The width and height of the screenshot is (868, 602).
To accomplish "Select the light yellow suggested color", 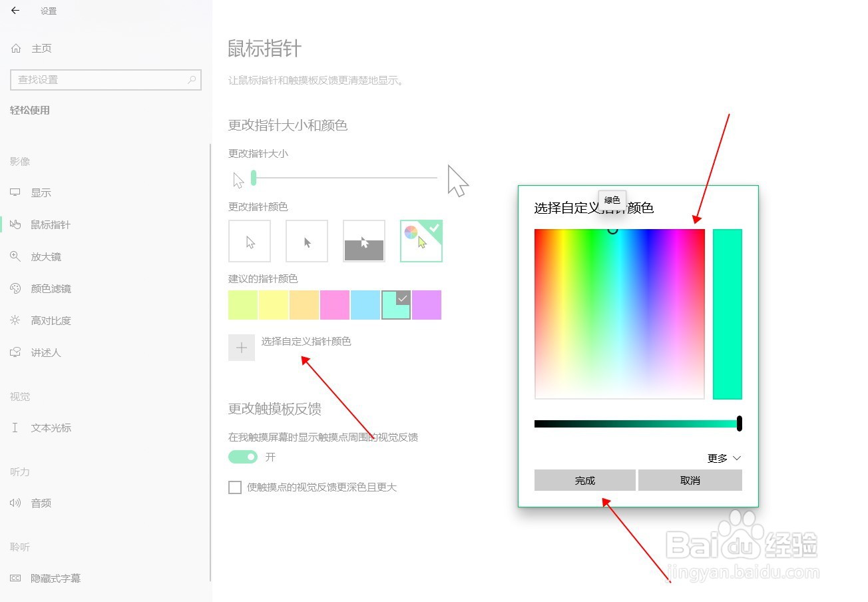I will (274, 305).
